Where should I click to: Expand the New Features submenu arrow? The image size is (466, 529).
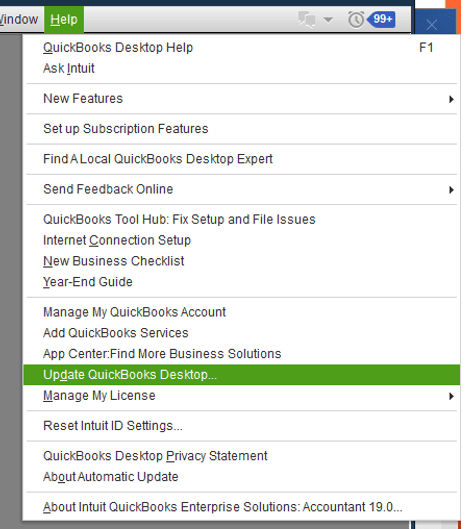coord(451,99)
